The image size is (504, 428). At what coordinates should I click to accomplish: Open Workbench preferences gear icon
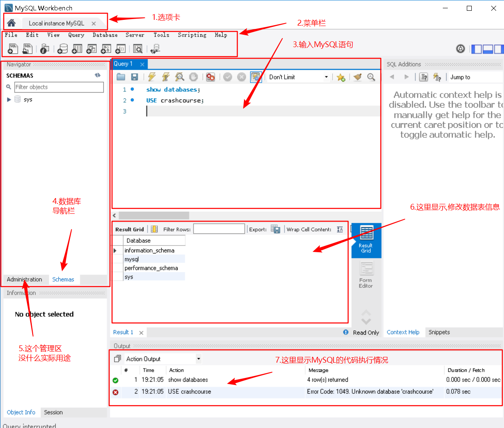(x=460, y=49)
